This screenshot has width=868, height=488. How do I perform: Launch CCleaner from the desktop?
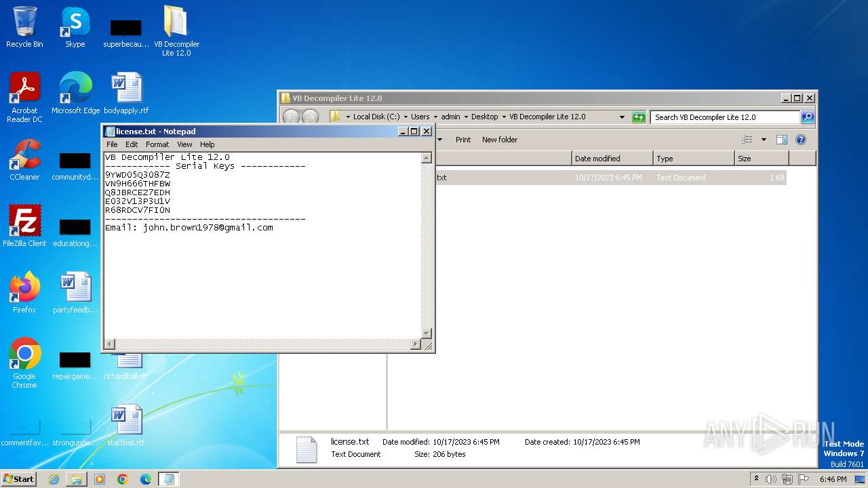pyautogui.click(x=24, y=159)
